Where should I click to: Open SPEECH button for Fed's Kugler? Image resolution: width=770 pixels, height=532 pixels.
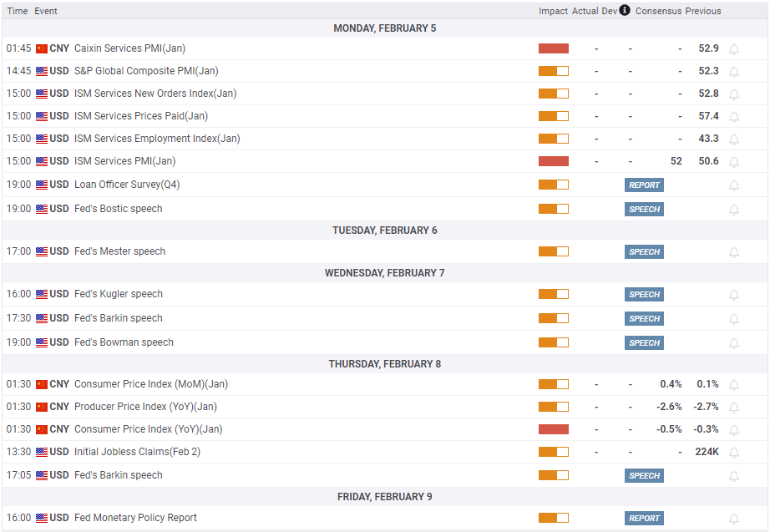pyautogui.click(x=644, y=295)
